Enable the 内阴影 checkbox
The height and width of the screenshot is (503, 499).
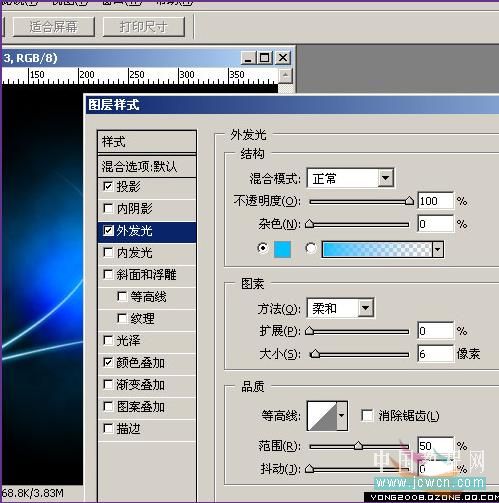108,208
